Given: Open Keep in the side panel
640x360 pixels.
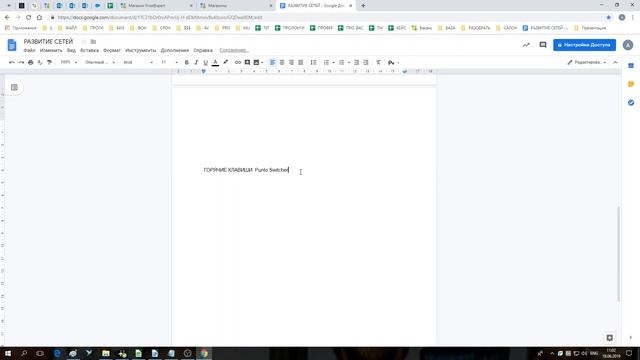Looking at the screenshot, I should coord(631,84).
